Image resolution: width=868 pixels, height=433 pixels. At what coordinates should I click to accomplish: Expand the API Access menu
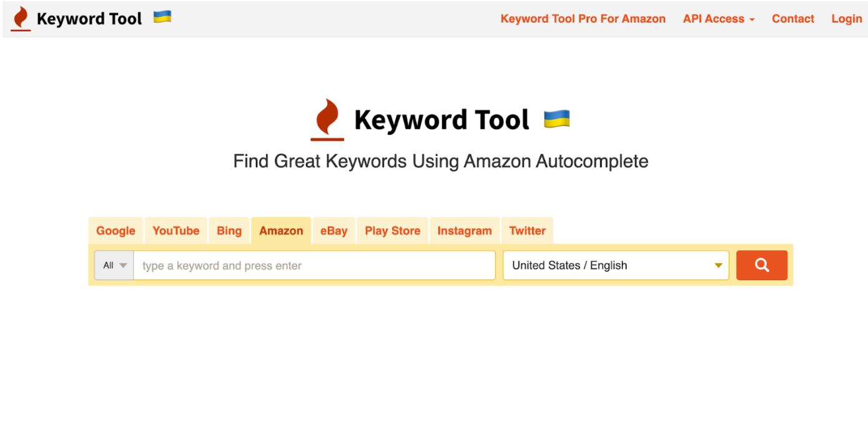719,19
